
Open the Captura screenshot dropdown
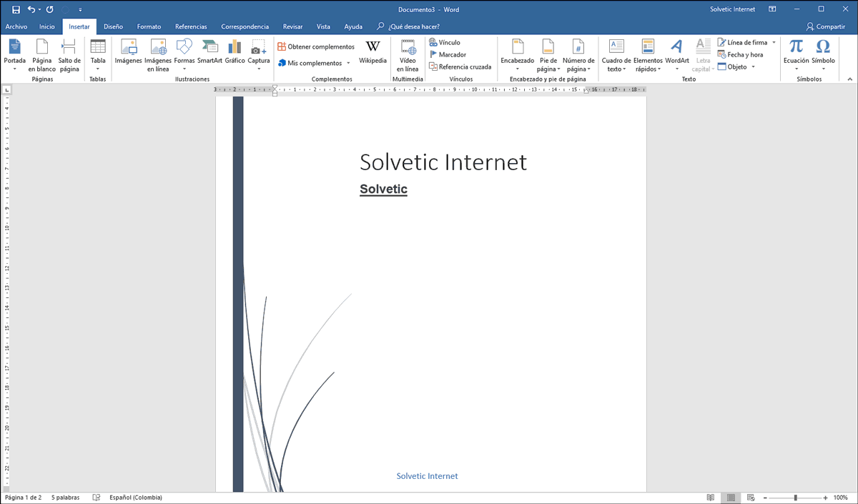[258, 56]
